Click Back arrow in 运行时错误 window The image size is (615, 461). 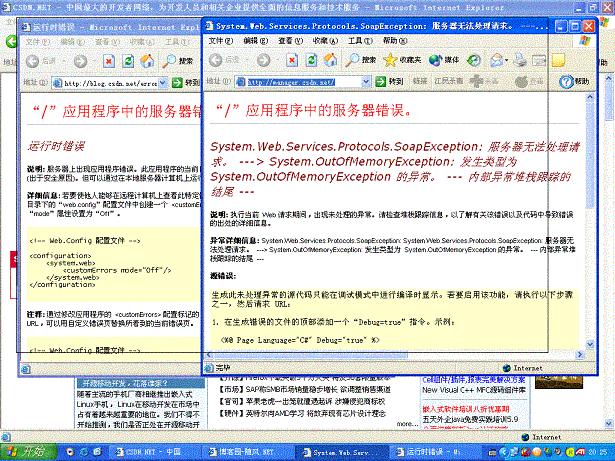click(33, 61)
